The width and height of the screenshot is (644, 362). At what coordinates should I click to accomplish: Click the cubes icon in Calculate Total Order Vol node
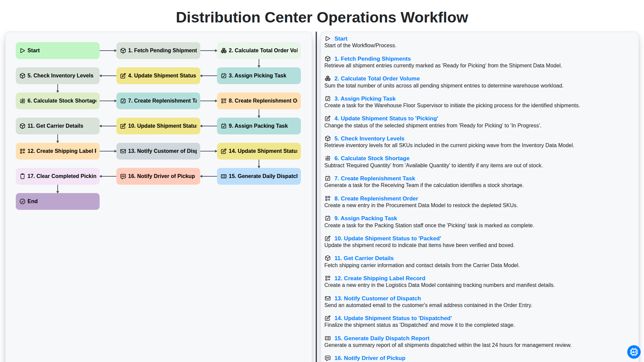click(224, 51)
